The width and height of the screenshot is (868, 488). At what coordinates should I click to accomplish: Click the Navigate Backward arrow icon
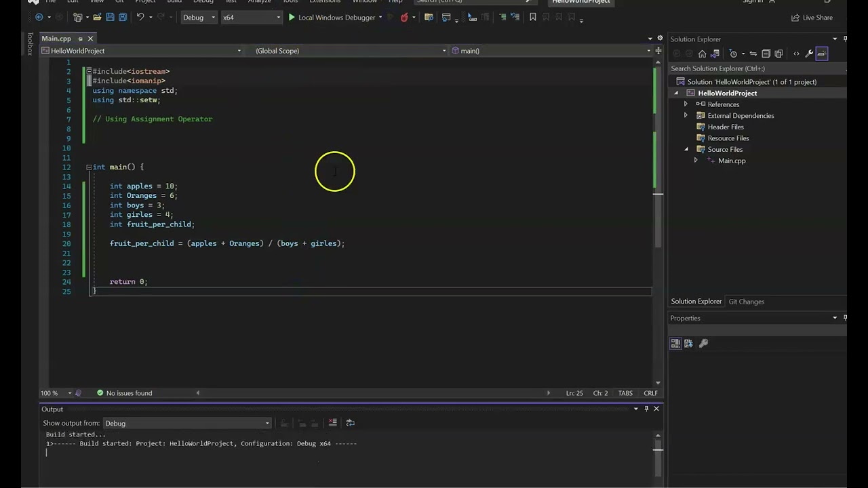click(x=39, y=18)
